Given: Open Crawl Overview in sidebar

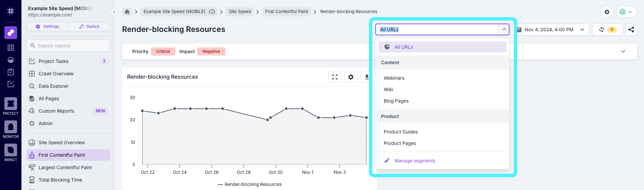Looking at the screenshot, I should coord(68,74).
